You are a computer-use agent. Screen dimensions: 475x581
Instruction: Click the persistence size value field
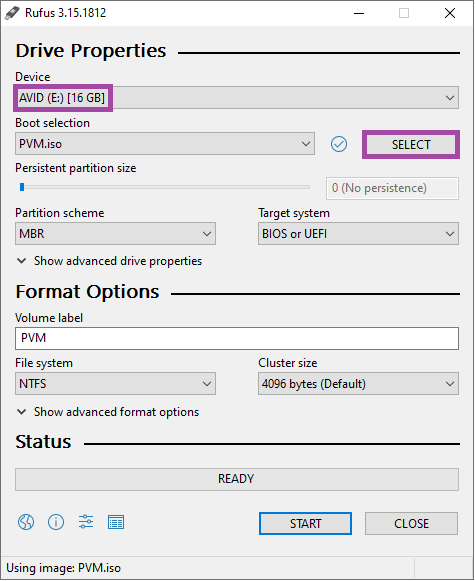click(392, 188)
